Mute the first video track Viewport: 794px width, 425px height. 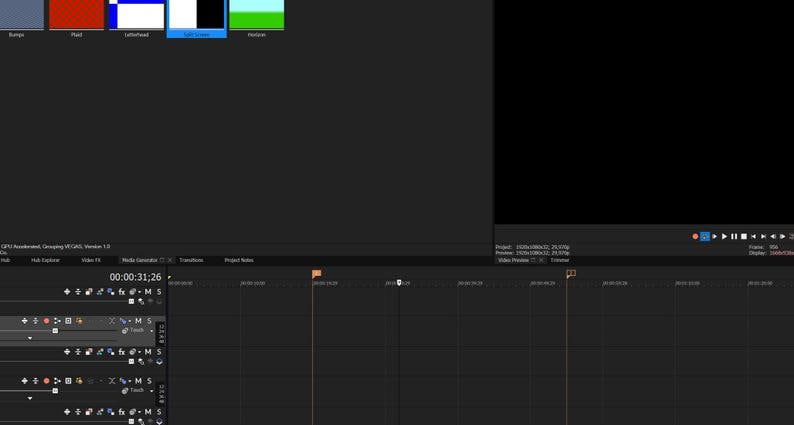point(148,292)
